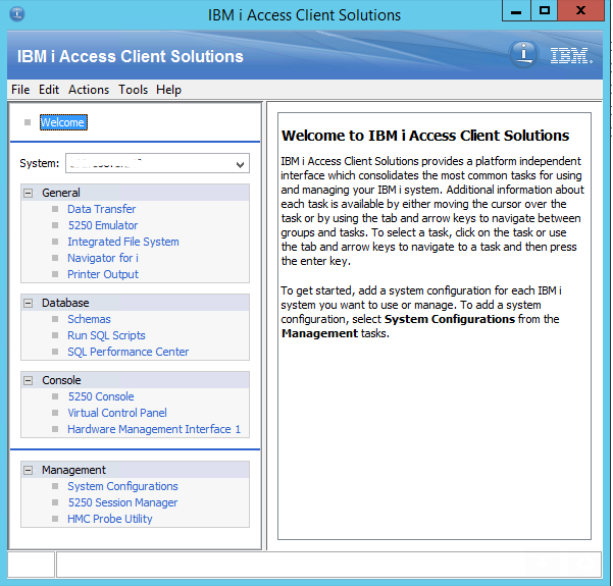Image resolution: width=613 pixels, height=586 pixels.
Task: Collapse the Database group
Action: 28,303
